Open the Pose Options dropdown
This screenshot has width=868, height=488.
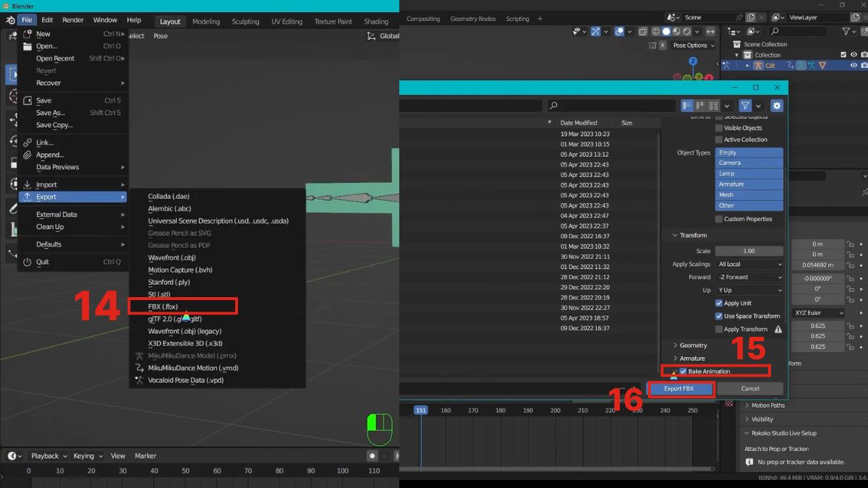(694, 45)
